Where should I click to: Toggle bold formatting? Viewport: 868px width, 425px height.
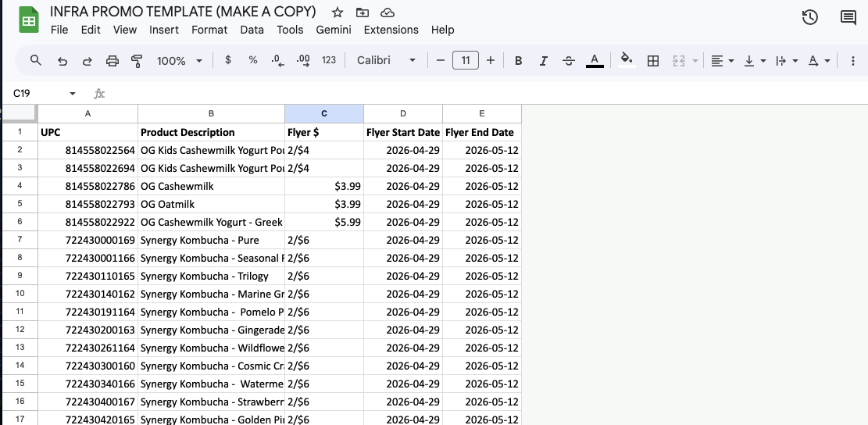[x=519, y=61]
